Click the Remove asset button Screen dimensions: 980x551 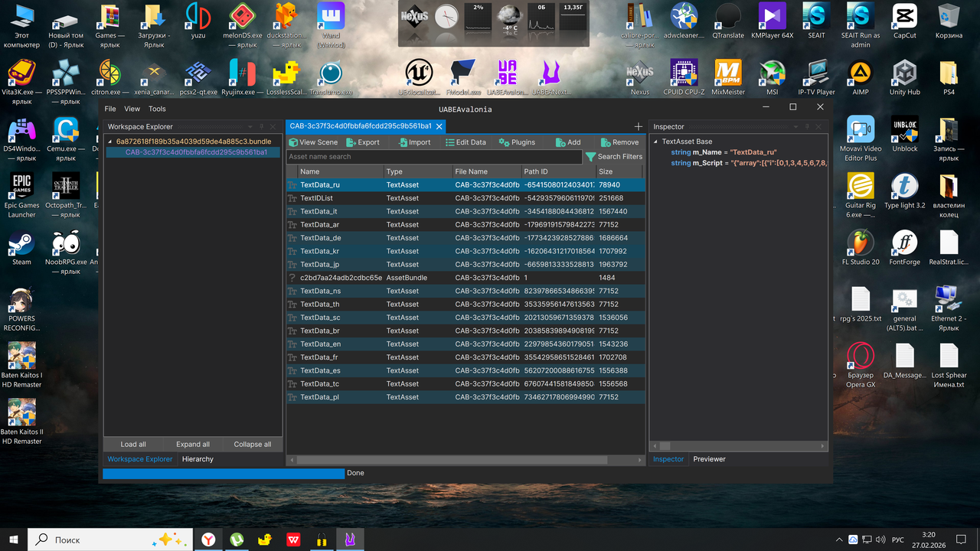coord(619,142)
